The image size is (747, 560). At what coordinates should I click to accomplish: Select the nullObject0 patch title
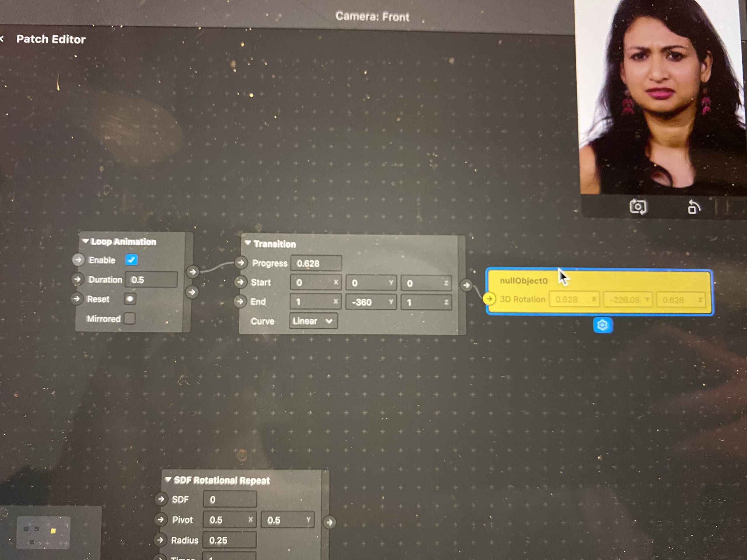[523, 281]
